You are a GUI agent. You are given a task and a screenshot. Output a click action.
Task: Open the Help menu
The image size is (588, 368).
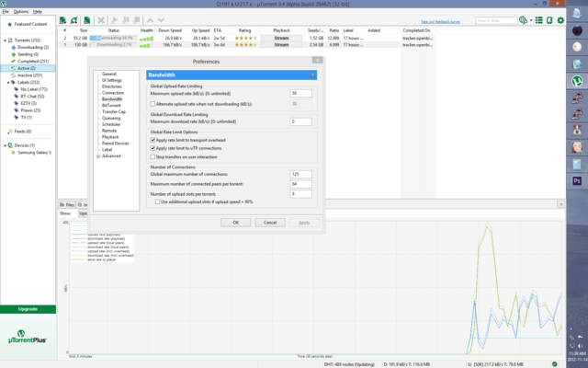(38, 12)
